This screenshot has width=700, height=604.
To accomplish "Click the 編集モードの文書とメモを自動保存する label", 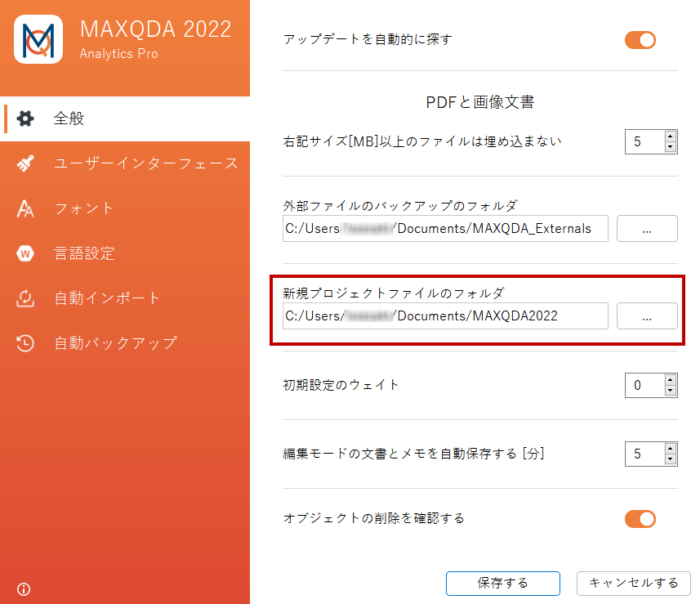I will [413, 454].
